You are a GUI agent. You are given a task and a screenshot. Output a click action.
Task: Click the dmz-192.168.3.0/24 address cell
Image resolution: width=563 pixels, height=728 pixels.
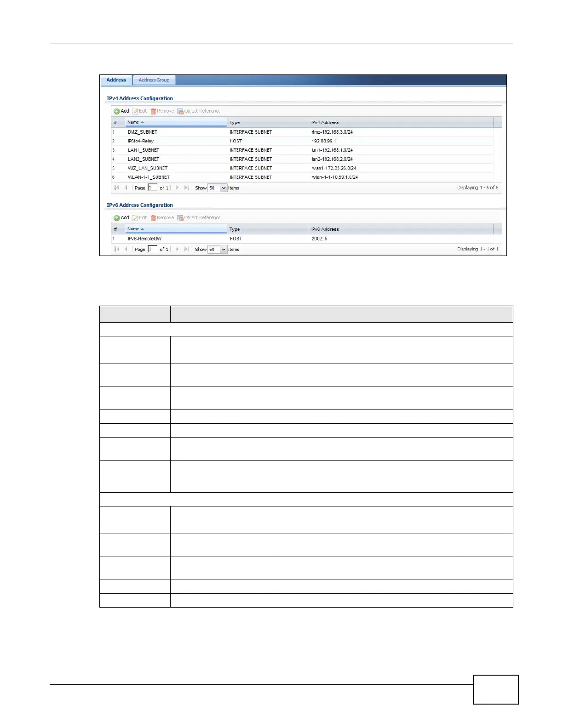point(332,132)
